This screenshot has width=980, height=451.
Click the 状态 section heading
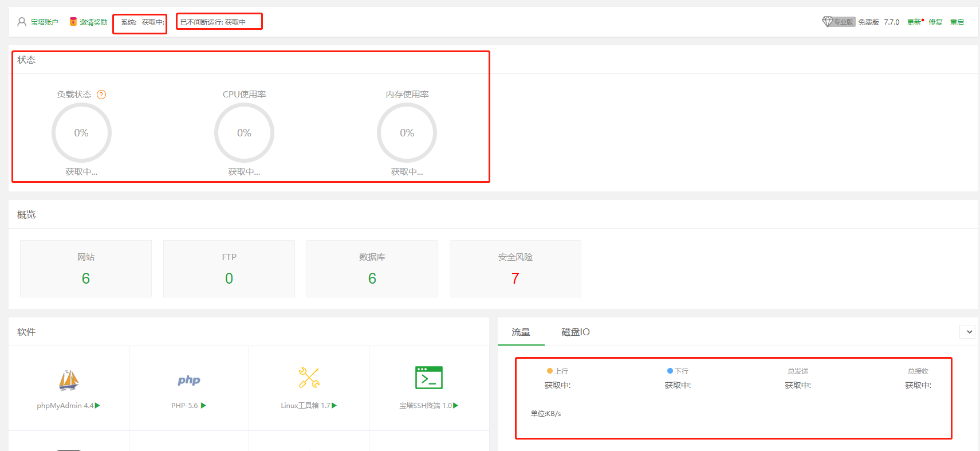point(26,60)
